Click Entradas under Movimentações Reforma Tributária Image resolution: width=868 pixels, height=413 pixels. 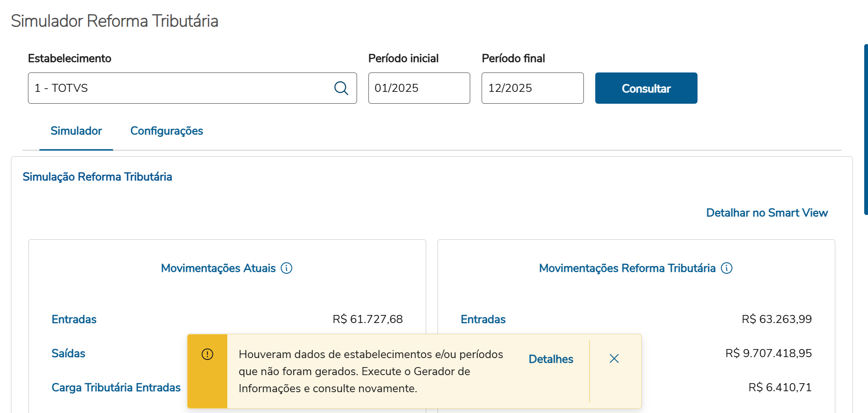(x=483, y=320)
